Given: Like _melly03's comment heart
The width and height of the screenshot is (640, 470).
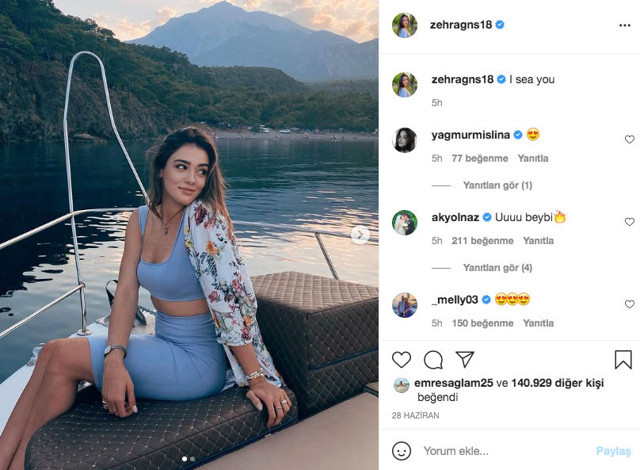Looking at the screenshot, I should [629, 304].
